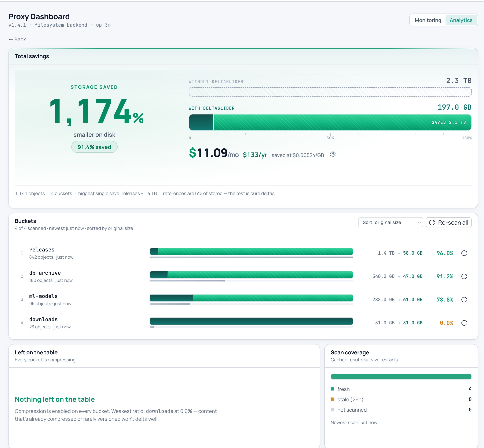Click the 540.0 GB → 47.0 GB sizes
The height and width of the screenshot is (448, 484).
point(397,276)
